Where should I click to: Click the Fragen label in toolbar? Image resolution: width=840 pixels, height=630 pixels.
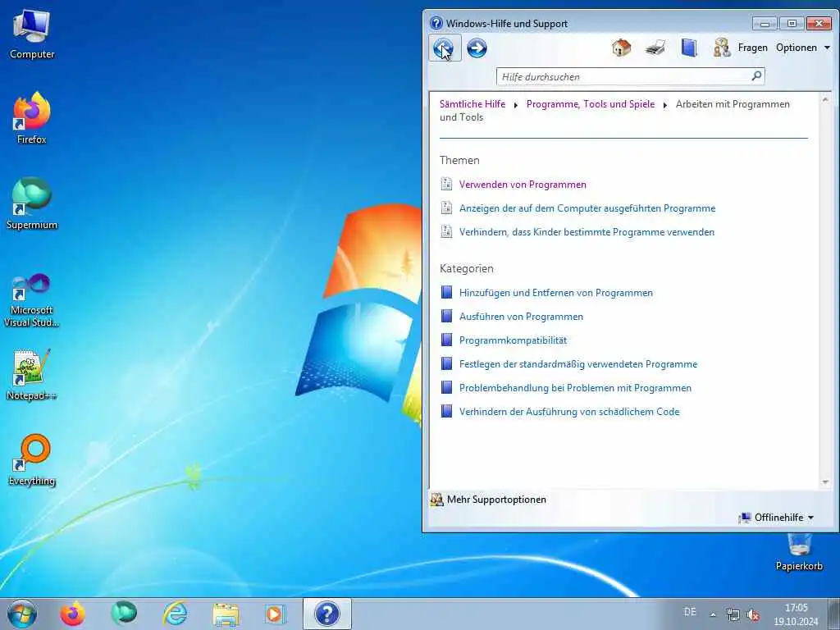pos(753,48)
